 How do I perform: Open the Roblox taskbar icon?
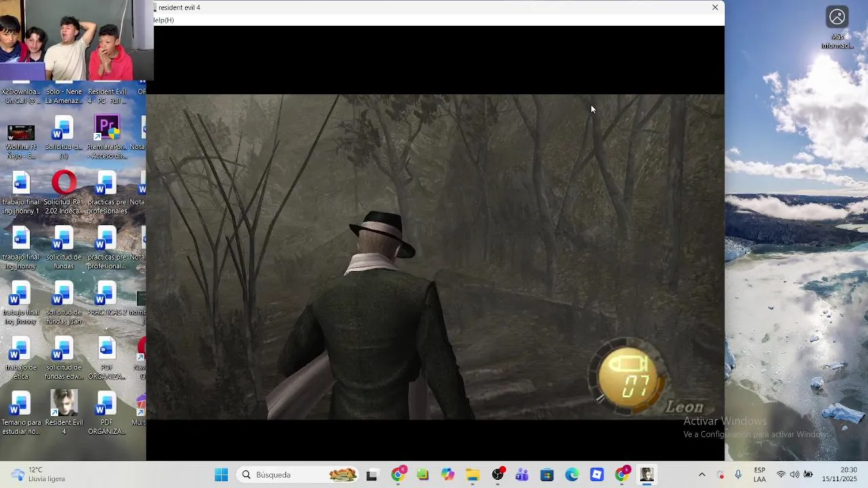597,475
